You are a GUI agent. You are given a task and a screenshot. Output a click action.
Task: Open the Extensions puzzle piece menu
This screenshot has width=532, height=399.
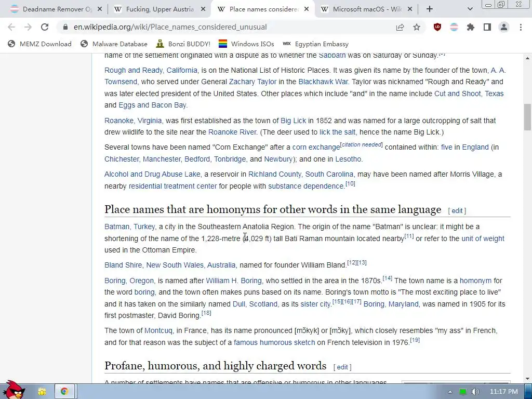(471, 27)
